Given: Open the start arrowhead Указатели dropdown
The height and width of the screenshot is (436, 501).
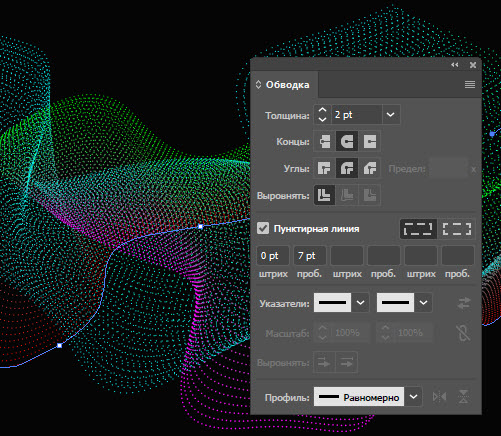Looking at the screenshot, I should click(x=360, y=303).
